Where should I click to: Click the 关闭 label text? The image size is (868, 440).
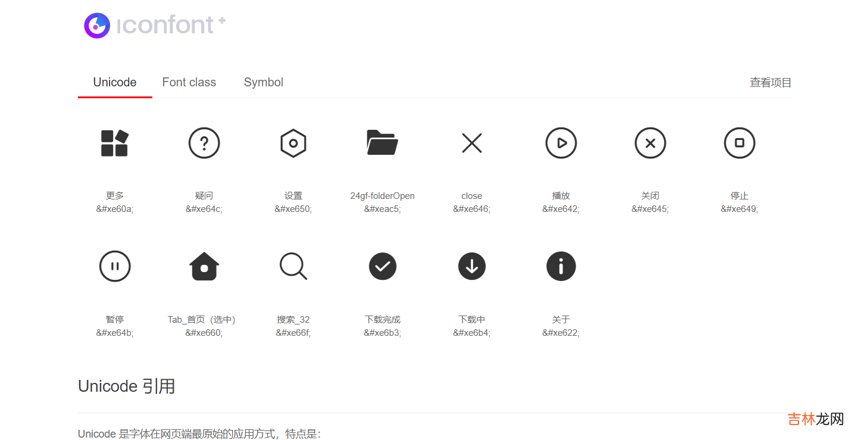click(650, 196)
